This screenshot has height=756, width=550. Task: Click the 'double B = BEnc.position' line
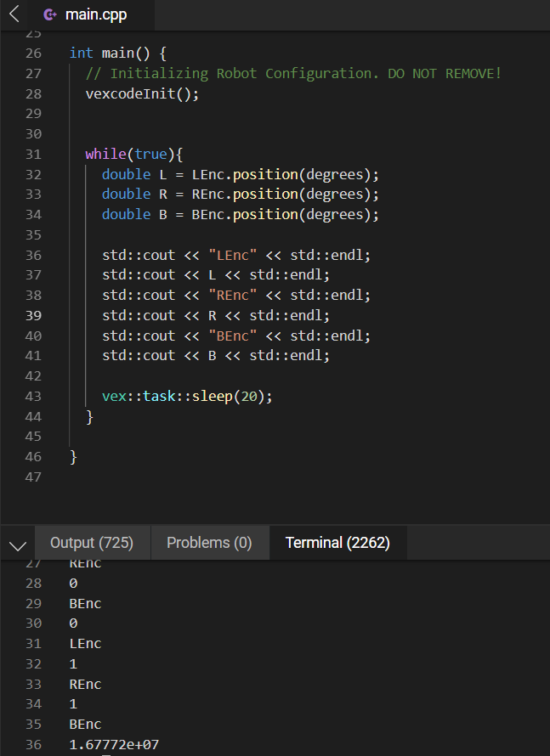241,215
